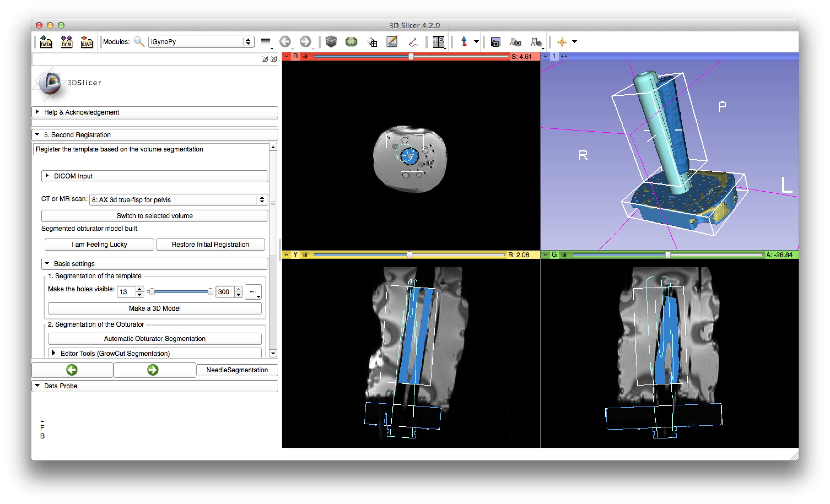
Task: Click the holes visible minimum value field
Action: [126, 292]
